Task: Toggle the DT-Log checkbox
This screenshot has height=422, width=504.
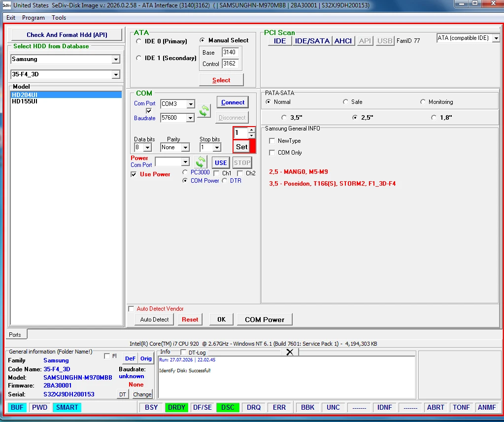Action: 183,352
